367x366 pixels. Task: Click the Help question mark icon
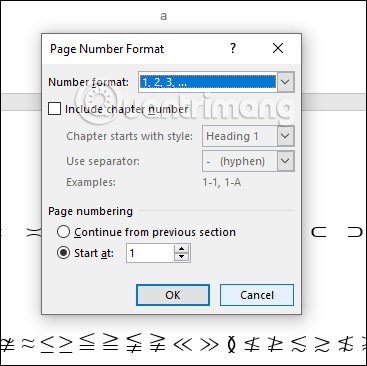pos(233,49)
